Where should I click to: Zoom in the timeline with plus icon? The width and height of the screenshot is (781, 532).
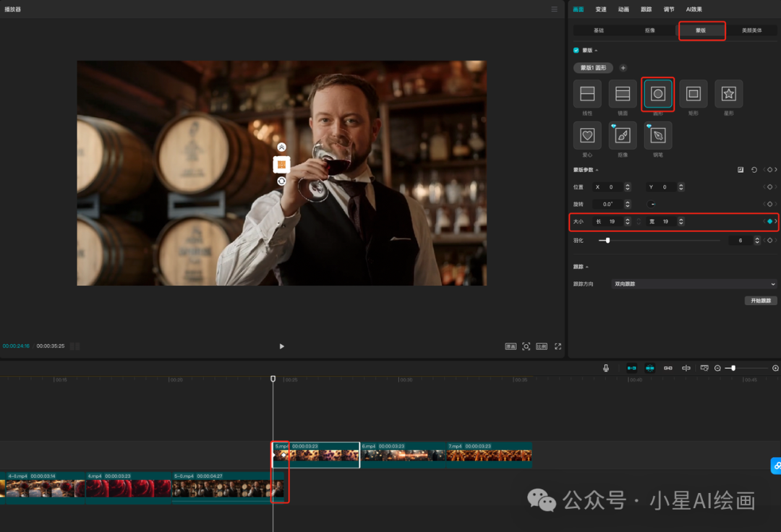click(775, 368)
